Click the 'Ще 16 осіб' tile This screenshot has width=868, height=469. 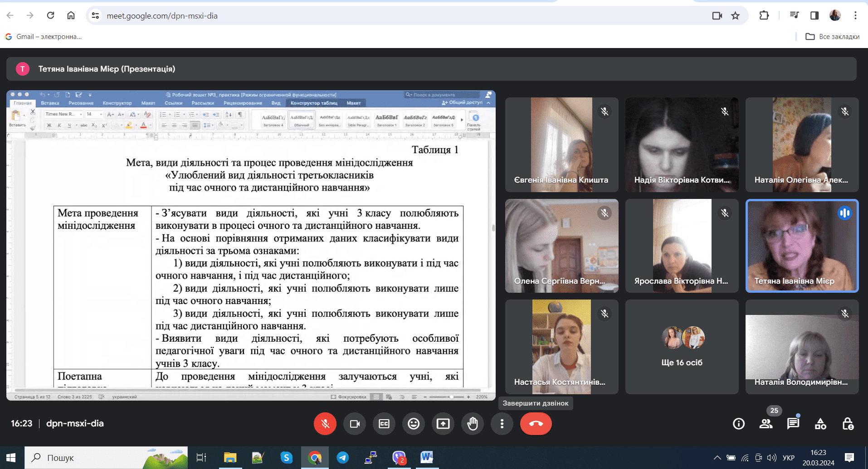click(x=682, y=347)
